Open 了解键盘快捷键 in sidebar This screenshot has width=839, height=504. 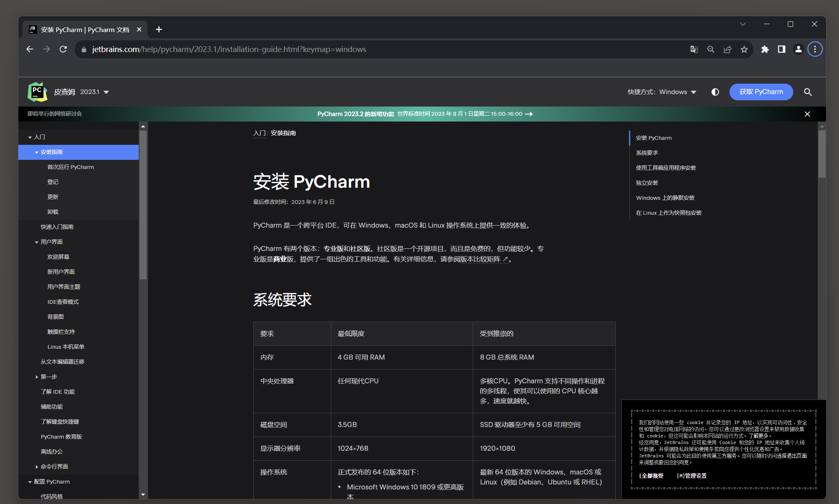click(60, 422)
